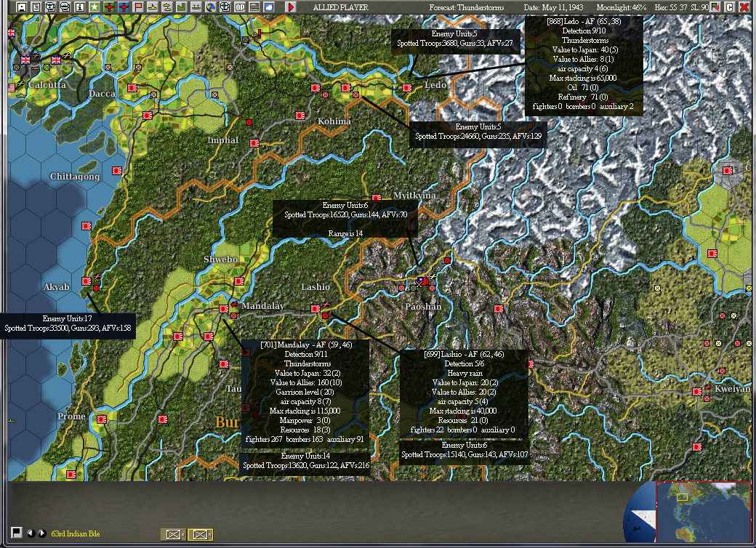The image size is (756, 548).
Task: Select the first infantry unit counter
Action: [x=173, y=534]
